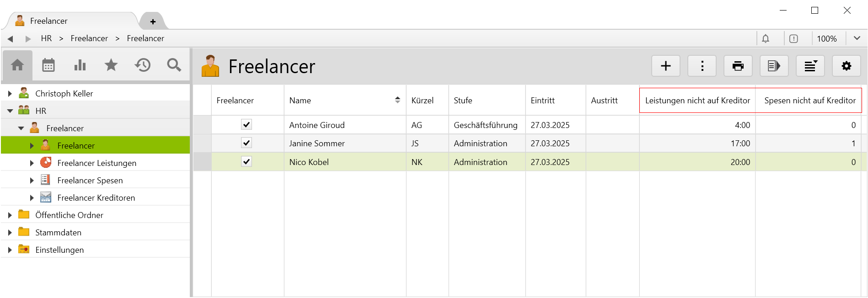Open the bar chart reports icon
868x298 pixels.
[80, 65]
